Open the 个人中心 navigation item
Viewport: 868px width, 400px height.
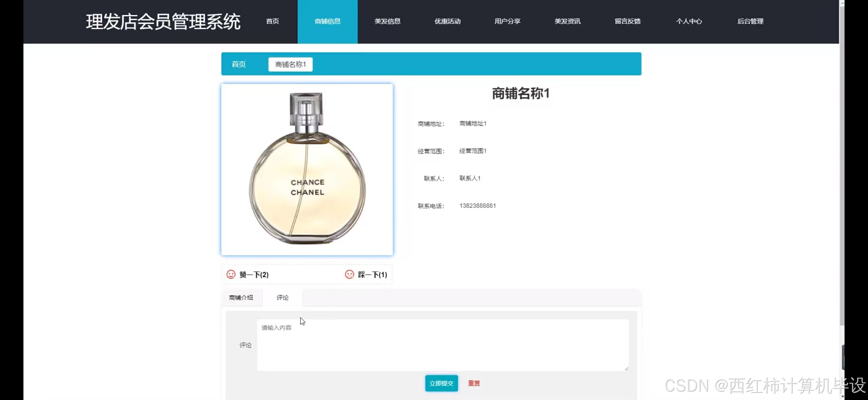[x=689, y=21]
